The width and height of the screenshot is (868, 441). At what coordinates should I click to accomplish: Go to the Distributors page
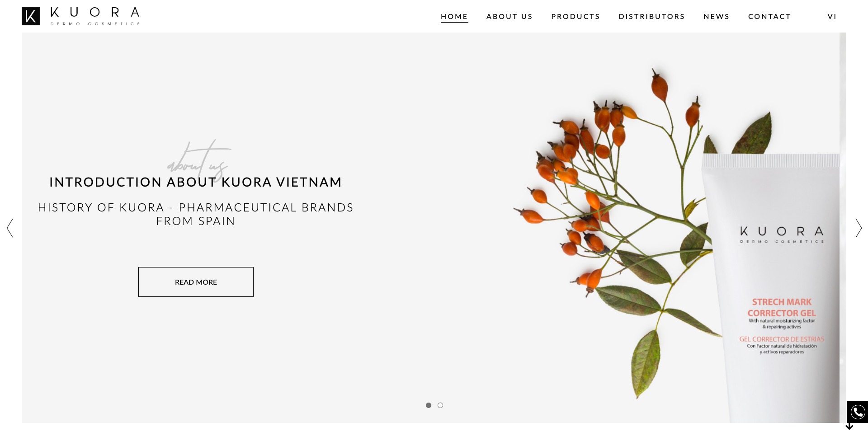[x=652, y=16]
